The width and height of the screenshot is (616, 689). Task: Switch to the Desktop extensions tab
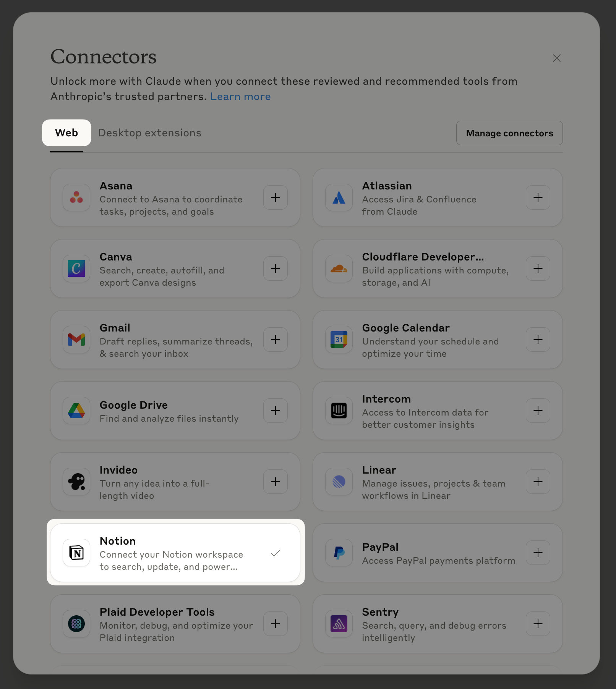click(x=150, y=133)
